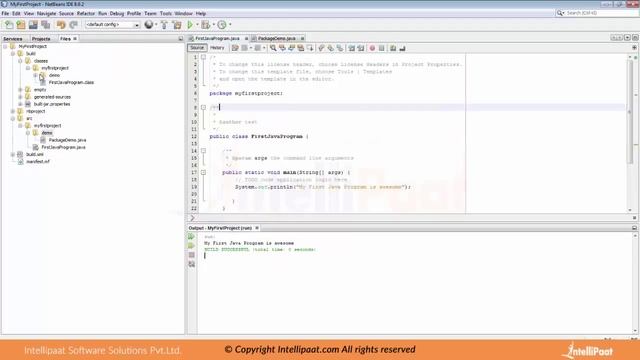Fold the comment block at line 8
The width and height of the screenshot is (640, 360).
[203, 107]
